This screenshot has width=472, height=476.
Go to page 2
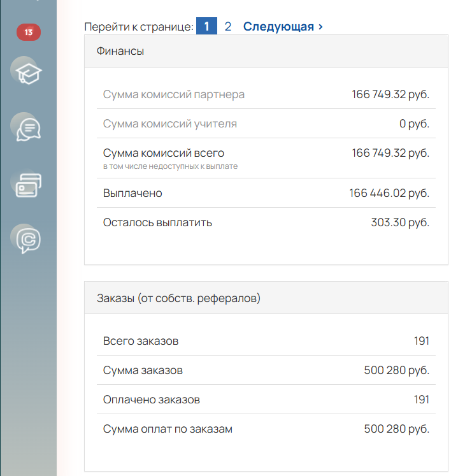tap(228, 27)
